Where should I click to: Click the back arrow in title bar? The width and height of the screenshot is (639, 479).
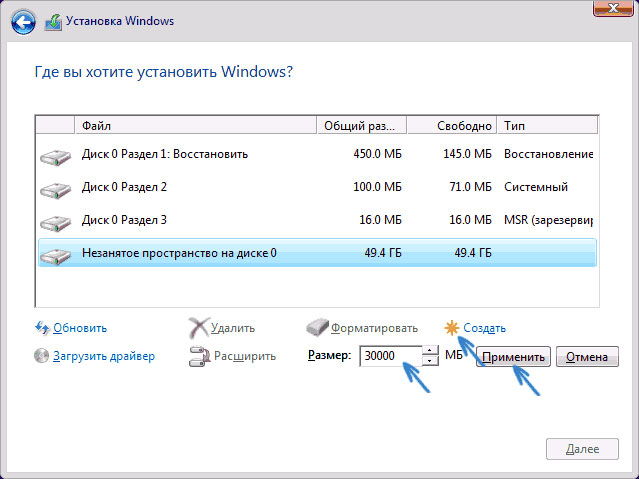[23, 21]
